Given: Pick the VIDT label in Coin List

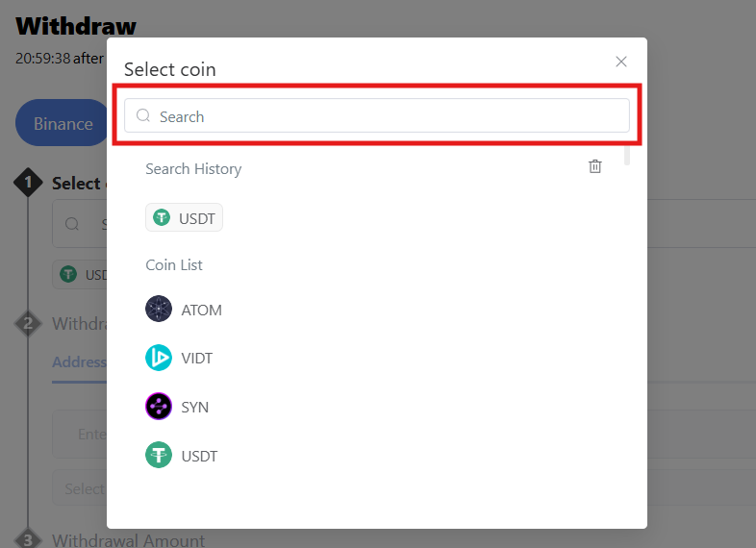Looking at the screenshot, I should pyautogui.click(x=196, y=359).
